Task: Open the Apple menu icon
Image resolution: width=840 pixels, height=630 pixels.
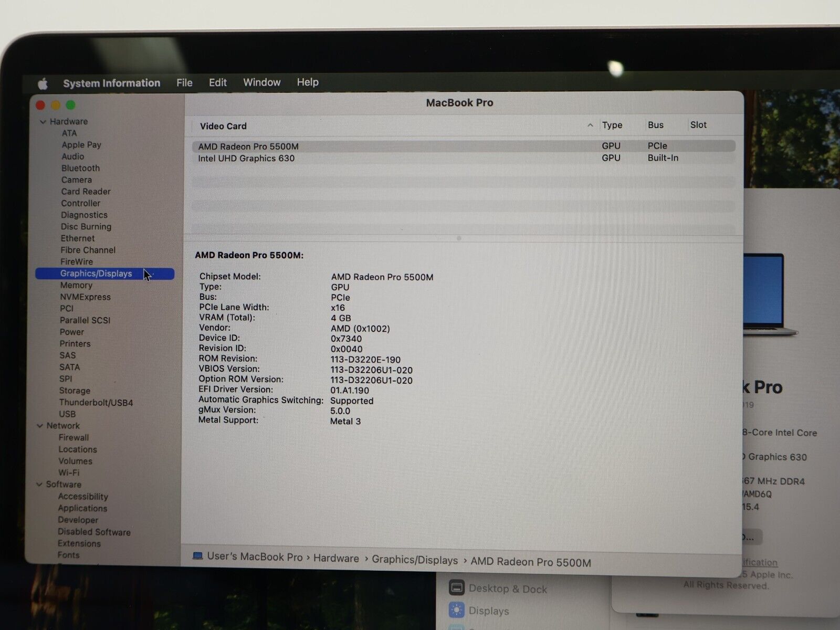Action: pos(43,83)
